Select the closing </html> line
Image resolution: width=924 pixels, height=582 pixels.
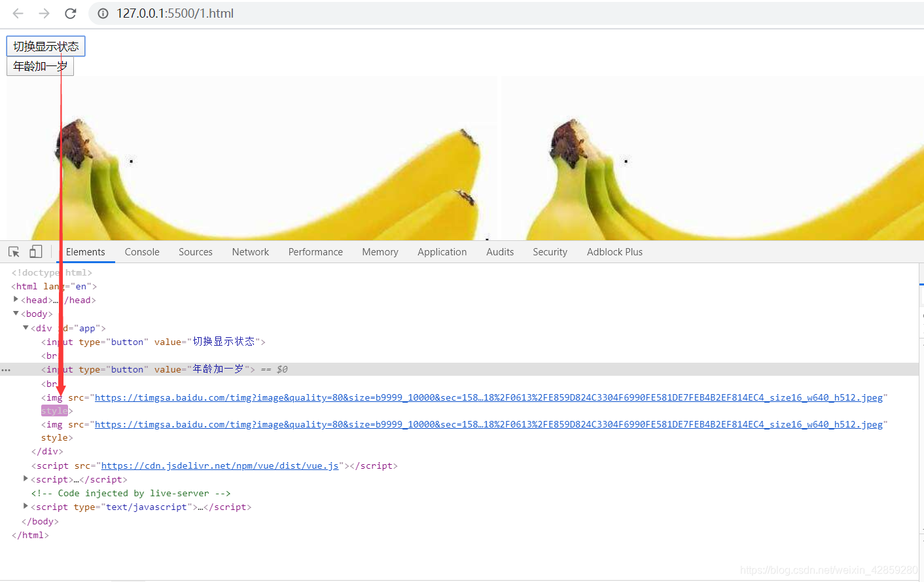(30, 535)
